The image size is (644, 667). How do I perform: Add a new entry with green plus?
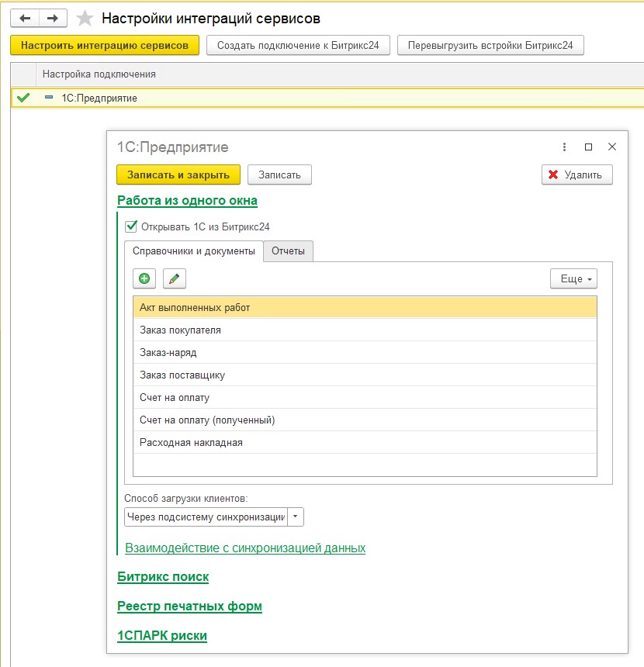(x=144, y=278)
